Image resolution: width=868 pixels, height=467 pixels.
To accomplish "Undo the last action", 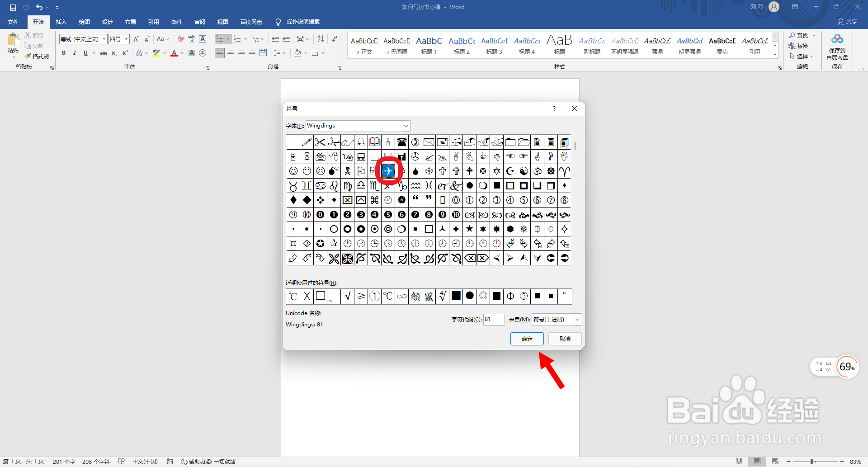I will point(39,7).
